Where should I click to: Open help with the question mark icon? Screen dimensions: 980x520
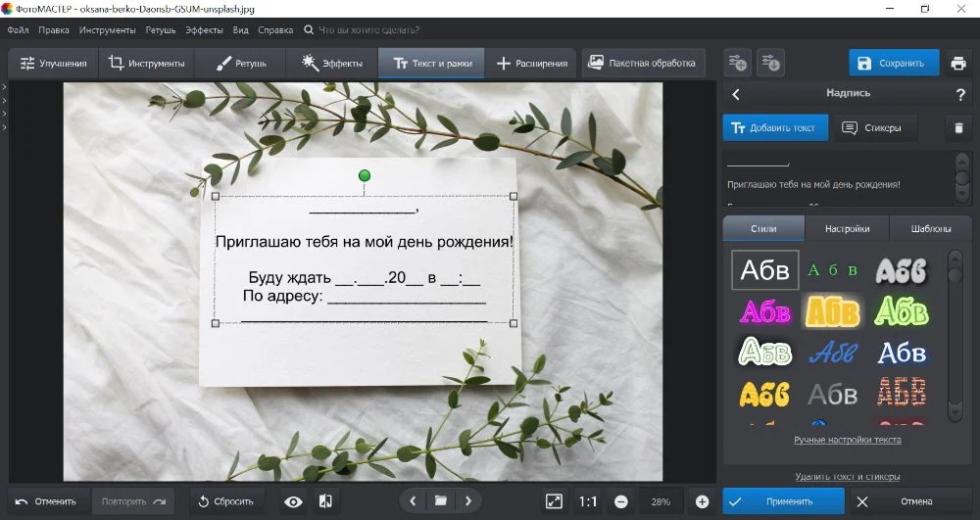tap(960, 94)
